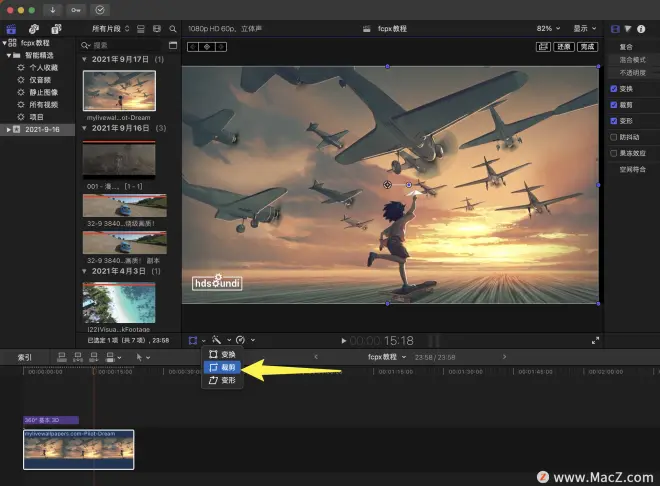This screenshot has width=660, height=486.
Task: Open the info inspector icon
Action: point(641,29)
